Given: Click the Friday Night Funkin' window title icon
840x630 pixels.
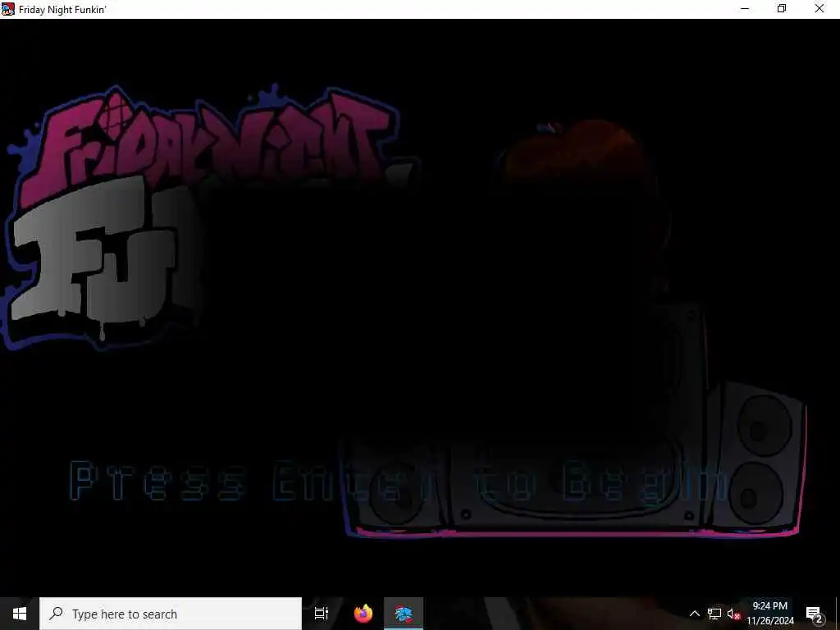Looking at the screenshot, I should (8, 9).
